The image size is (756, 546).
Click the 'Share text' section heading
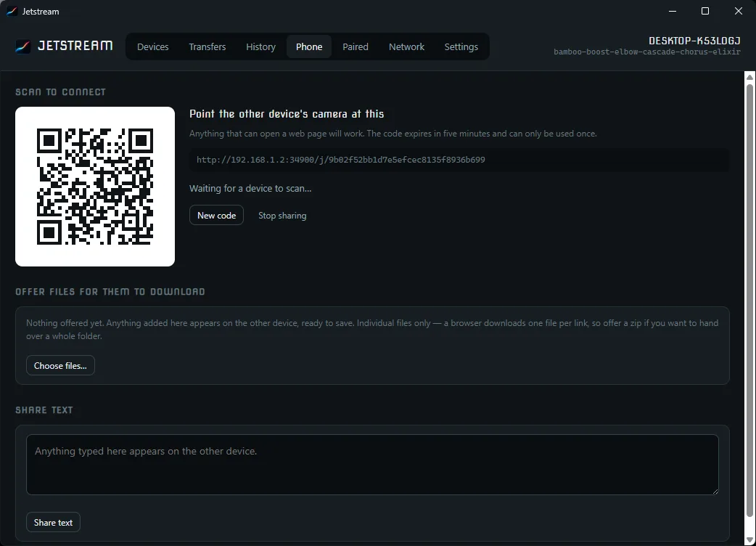click(x=44, y=410)
